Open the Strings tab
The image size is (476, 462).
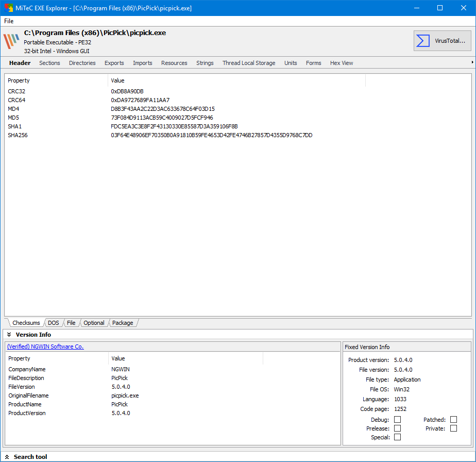tap(205, 63)
